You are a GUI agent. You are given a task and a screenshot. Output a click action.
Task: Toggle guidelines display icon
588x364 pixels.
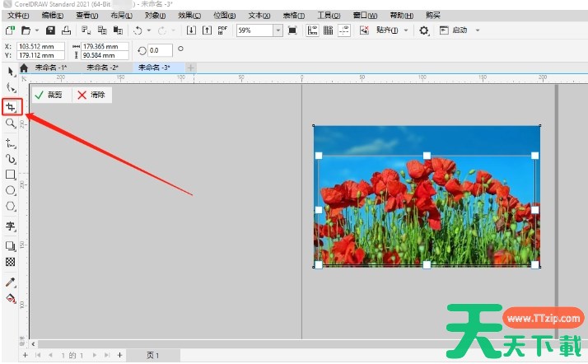point(344,30)
